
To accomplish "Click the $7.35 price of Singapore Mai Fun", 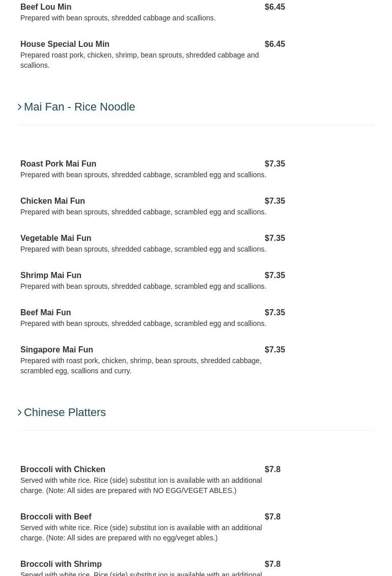I will coord(274,350).
